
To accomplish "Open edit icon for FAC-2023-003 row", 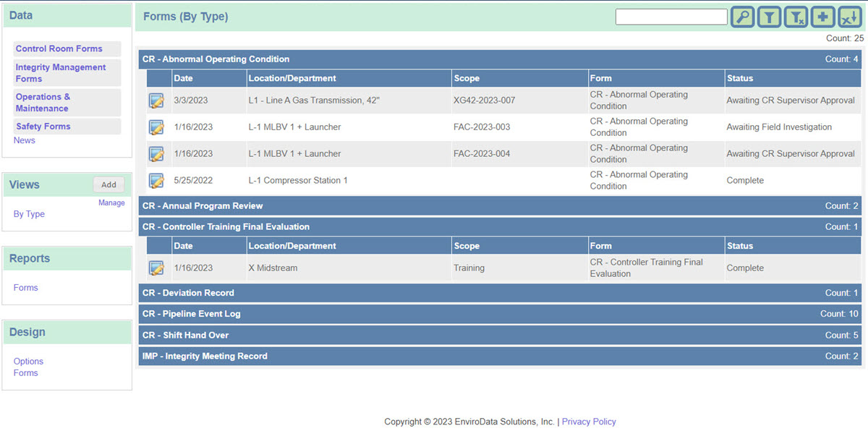I will coord(156,127).
